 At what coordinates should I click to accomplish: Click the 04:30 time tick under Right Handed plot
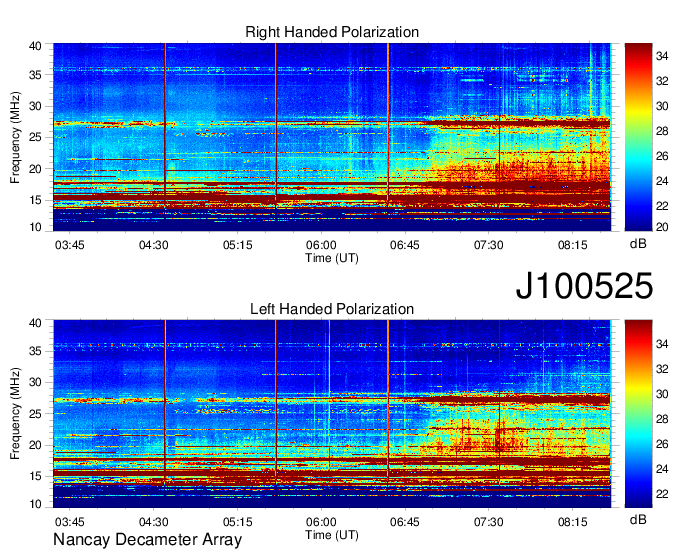[x=154, y=245]
